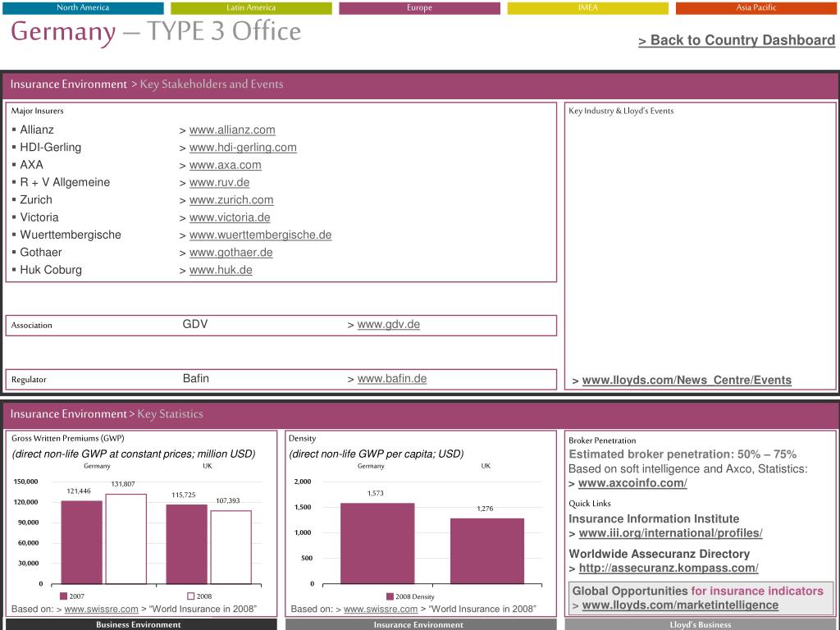Select Germany 2008 GWP bar 131,807
The width and height of the screenshot is (840, 630).
[126, 539]
